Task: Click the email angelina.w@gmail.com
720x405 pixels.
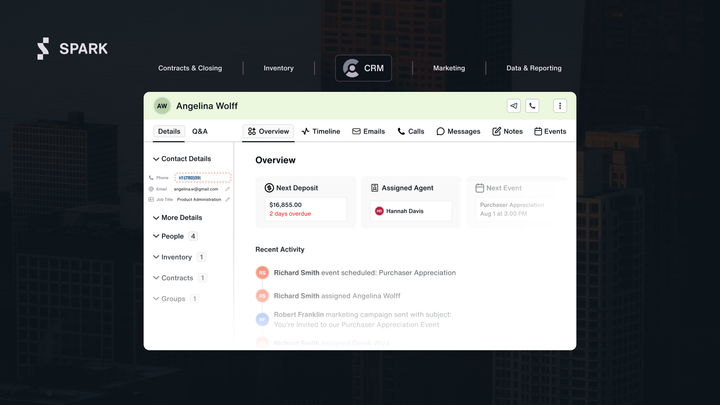Action: click(196, 189)
